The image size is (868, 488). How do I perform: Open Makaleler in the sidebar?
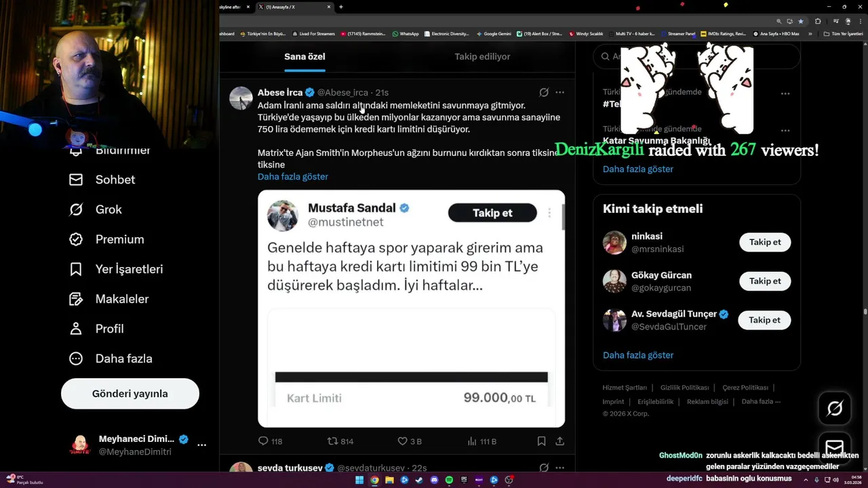pyautogui.click(x=109, y=299)
